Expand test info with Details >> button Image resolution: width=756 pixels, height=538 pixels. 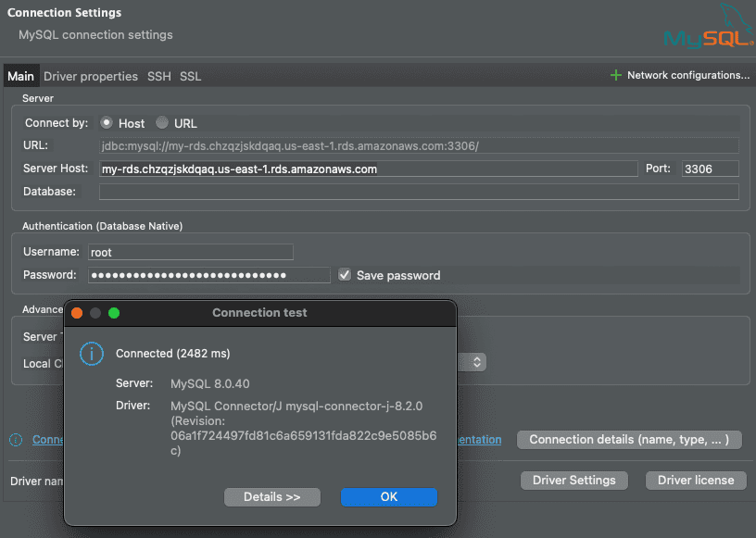(x=272, y=497)
